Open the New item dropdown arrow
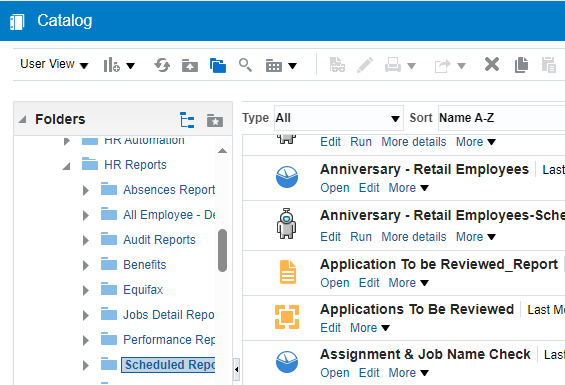565x385 pixels. tap(130, 66)
